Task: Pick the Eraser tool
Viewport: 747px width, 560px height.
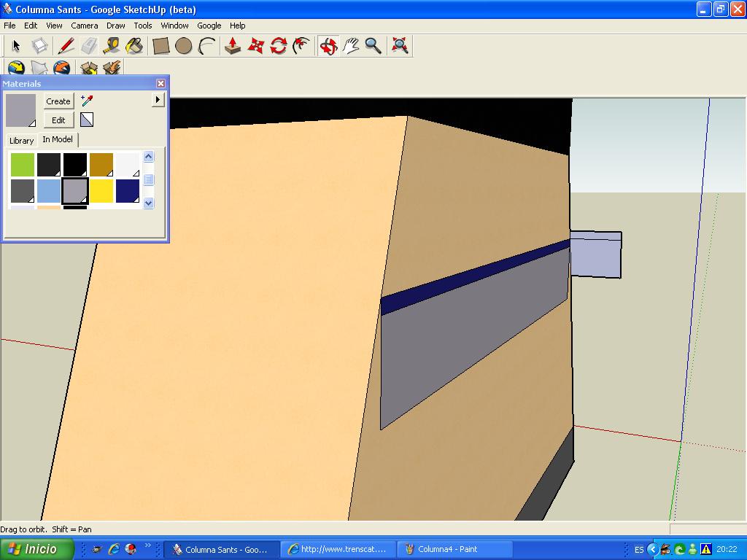Action: coord(88,46)
